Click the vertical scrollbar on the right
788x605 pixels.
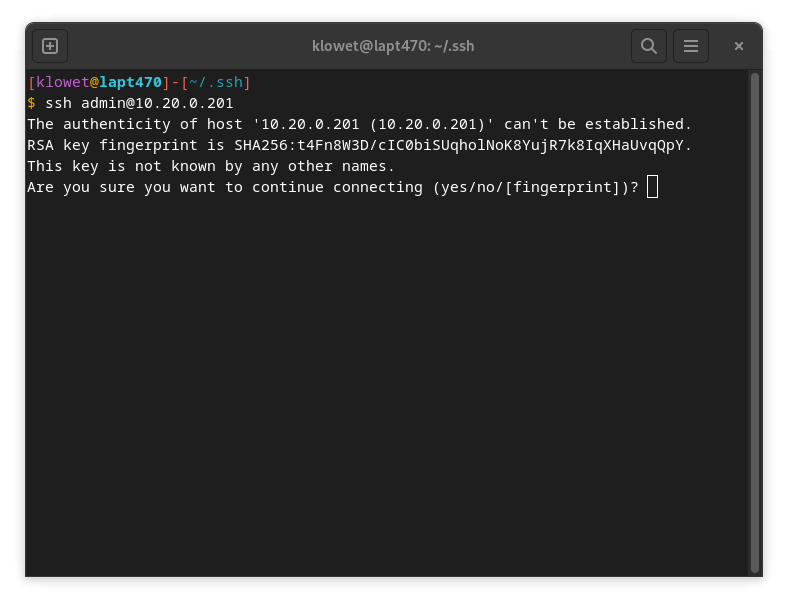(x=754, y=320)
